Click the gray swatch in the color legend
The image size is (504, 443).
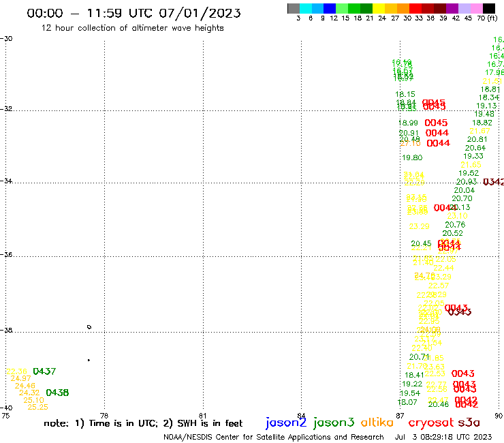tap(294, 8)
